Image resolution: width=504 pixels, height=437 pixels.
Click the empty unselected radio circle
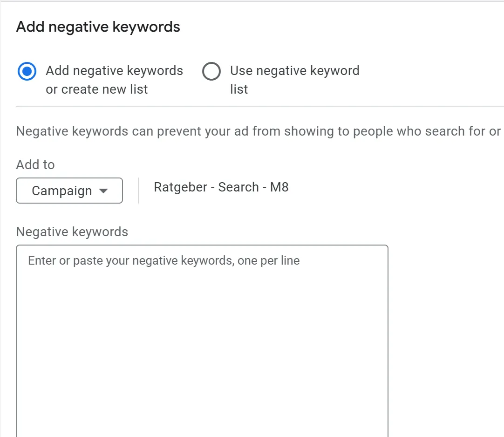pos(211,71)
